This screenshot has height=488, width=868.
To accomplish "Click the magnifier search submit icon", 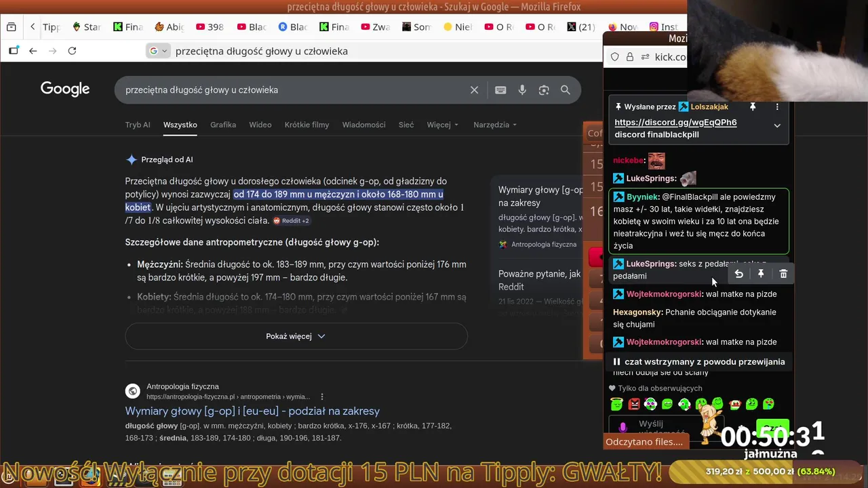I will tap(566, 90).
